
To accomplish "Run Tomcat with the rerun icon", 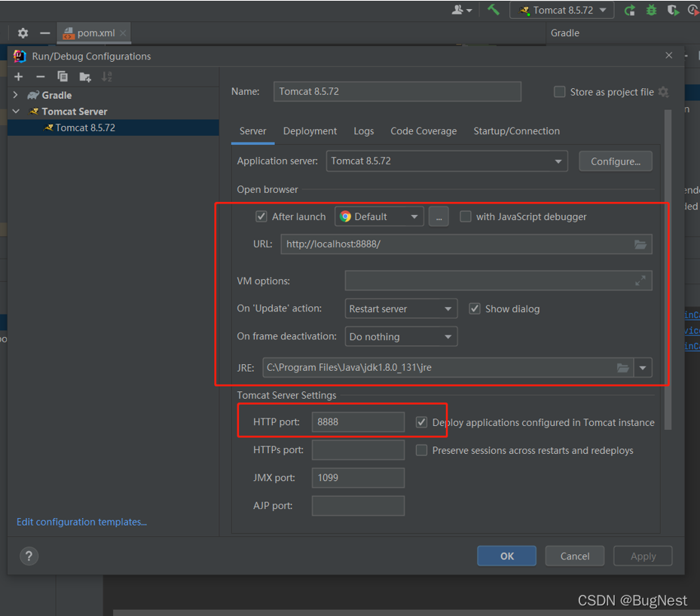I will [x=630, y=11].
